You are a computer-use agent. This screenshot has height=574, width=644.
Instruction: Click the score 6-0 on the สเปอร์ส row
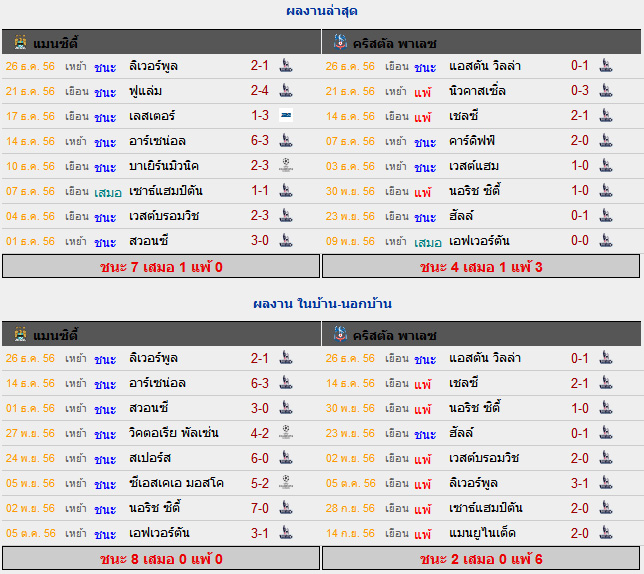point(260,458)
